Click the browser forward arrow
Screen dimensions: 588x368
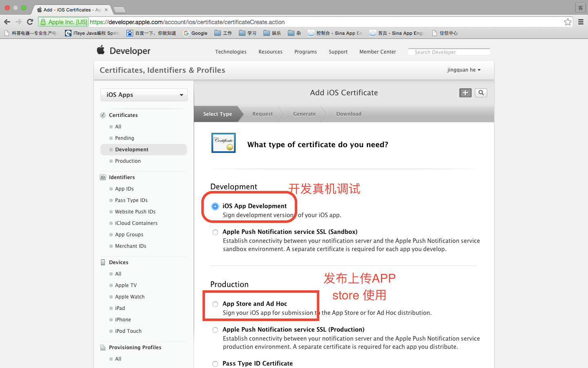point(18,22)
